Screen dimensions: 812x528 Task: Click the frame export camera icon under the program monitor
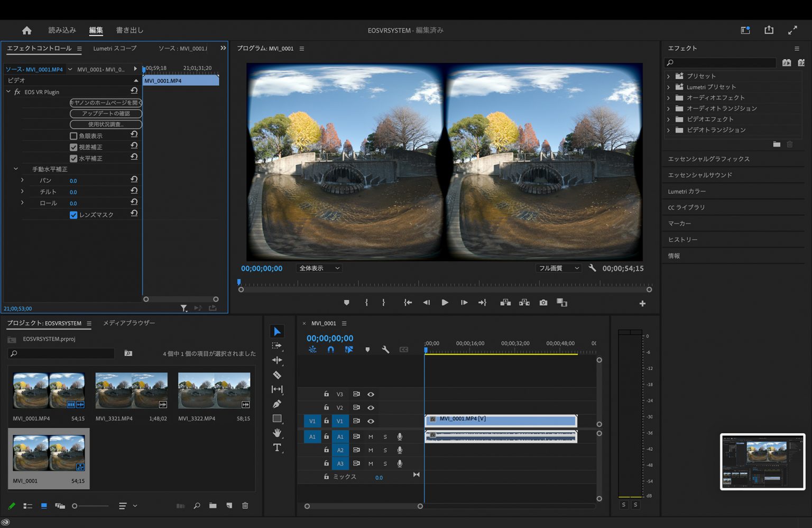pos(543,302)
